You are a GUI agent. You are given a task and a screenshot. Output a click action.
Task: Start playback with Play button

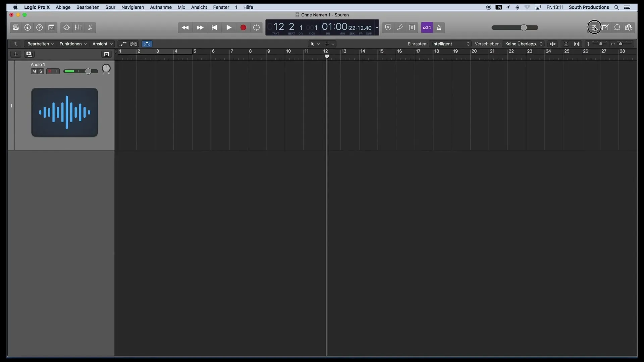click(x=229, y=27)
